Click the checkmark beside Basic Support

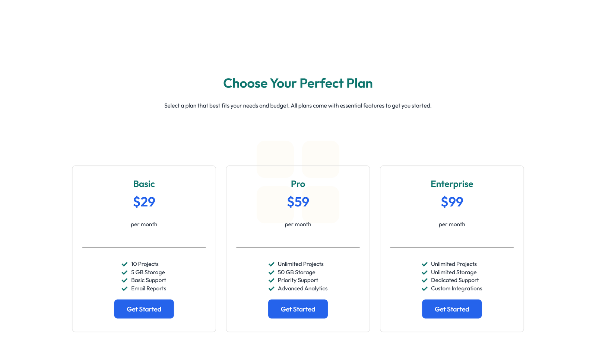pos(124,280)
